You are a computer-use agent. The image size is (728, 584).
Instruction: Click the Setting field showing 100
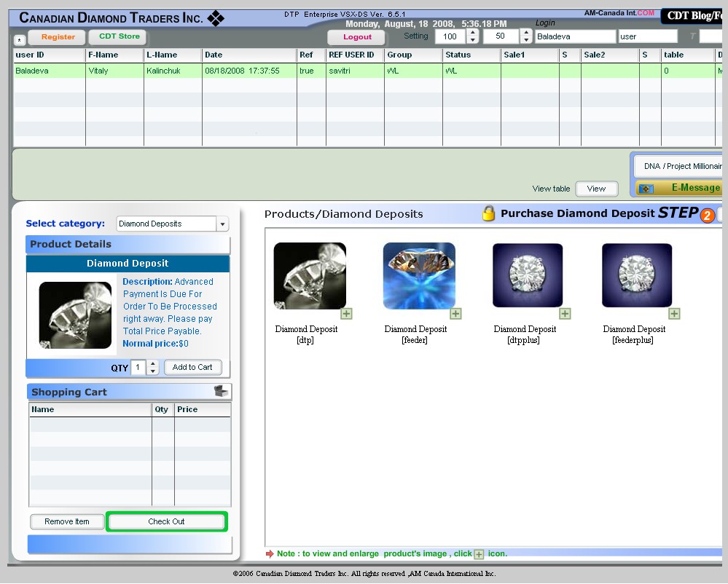click(450, 36)
